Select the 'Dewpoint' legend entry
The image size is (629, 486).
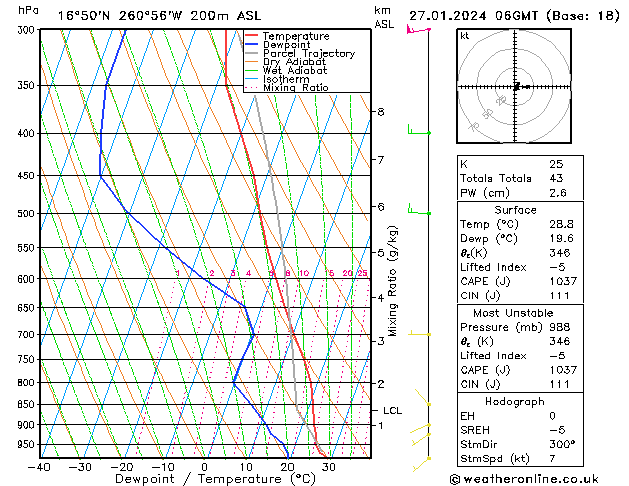[286, 45]
